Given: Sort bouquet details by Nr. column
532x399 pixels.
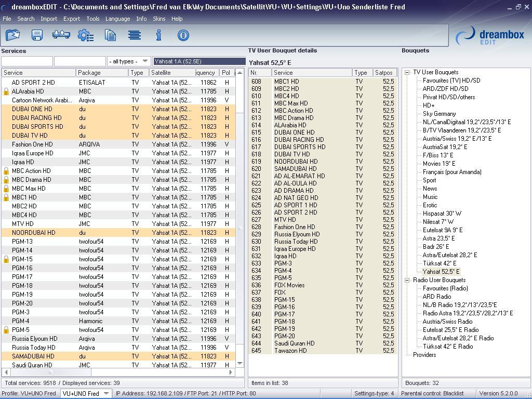Looking at the screenshot, I should (260, 73).
